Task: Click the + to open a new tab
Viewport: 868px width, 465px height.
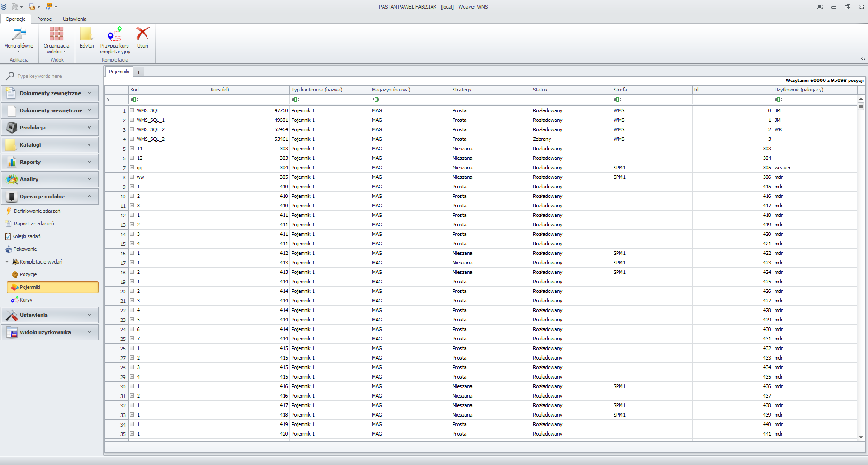Action: [138, 72]
